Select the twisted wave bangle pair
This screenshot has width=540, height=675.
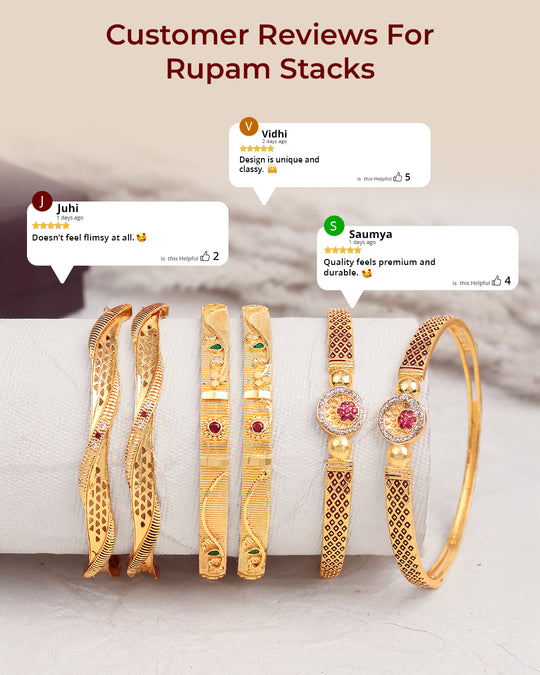124,440
